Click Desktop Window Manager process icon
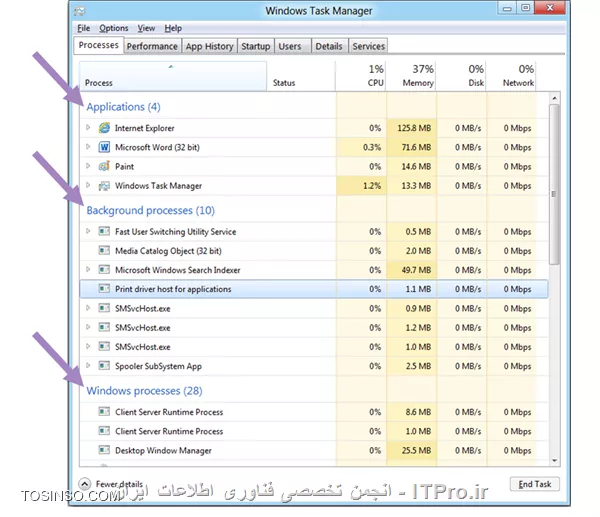 [x=104, y=450]
